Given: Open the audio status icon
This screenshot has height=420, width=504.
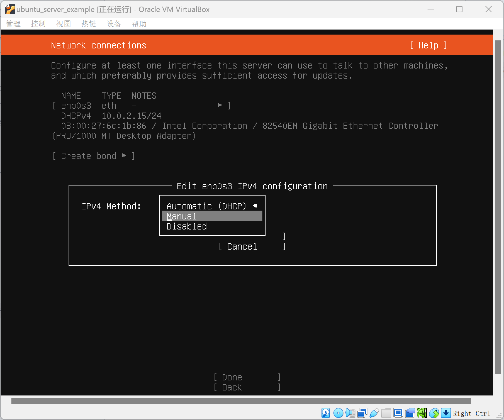Looking at the screenshot, I should coord(350,413).
